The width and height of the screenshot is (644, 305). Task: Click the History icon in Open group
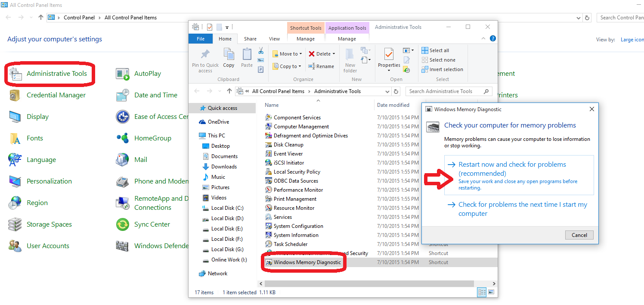pyautogui.click(x=406, y=69)
